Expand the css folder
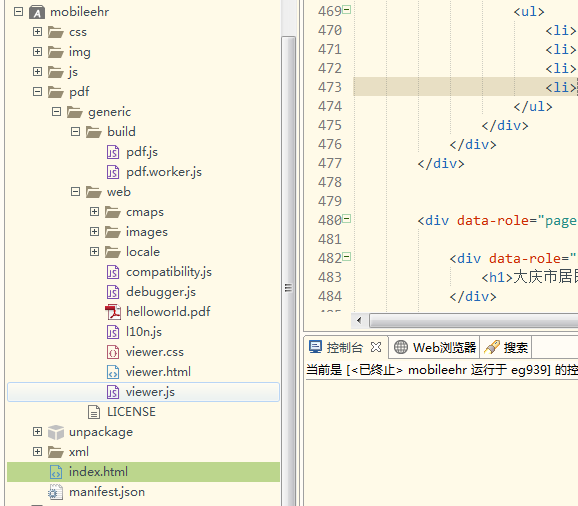 [x=37, y=32]
